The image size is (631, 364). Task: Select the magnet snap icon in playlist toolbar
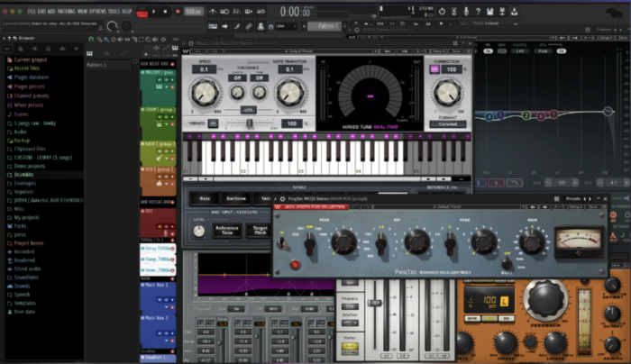pos(91,40)
